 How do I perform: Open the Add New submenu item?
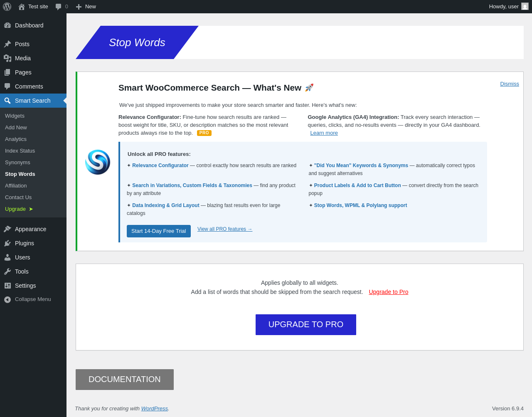[x=16, y=128]
